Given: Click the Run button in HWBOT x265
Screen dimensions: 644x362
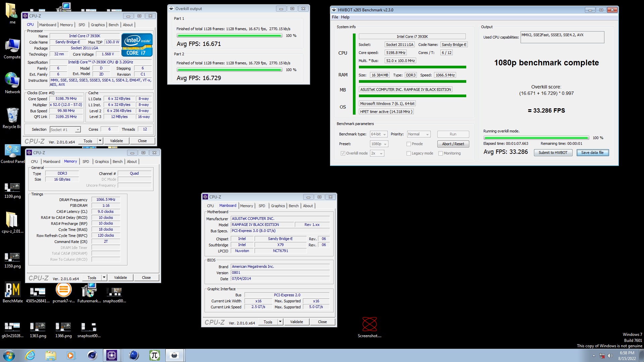Looking at the screenshot, I should click(453, 134).
